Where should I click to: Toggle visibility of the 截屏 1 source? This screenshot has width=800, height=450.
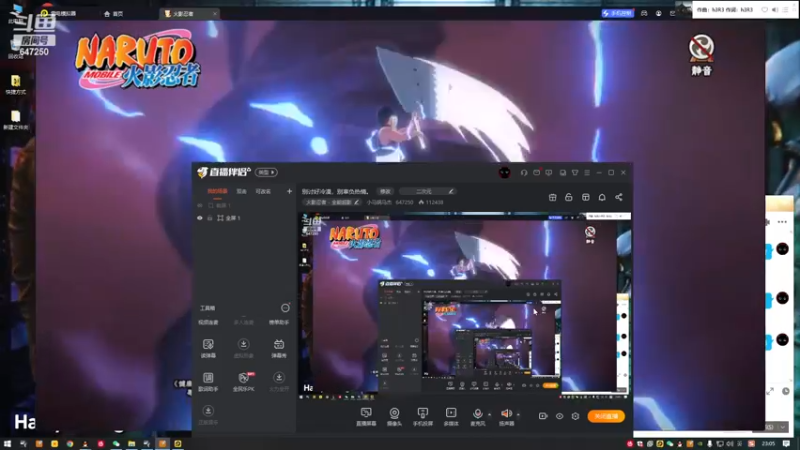coord(199,205)
